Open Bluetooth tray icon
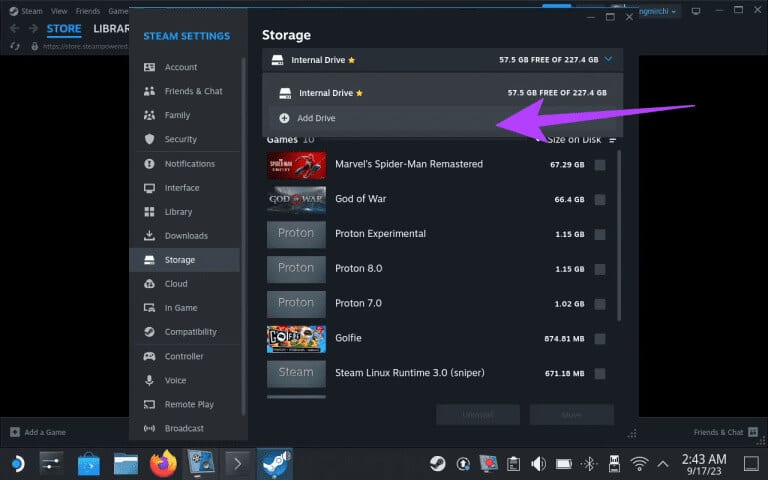This screenshot has width=768, height=480. [589, 463]
